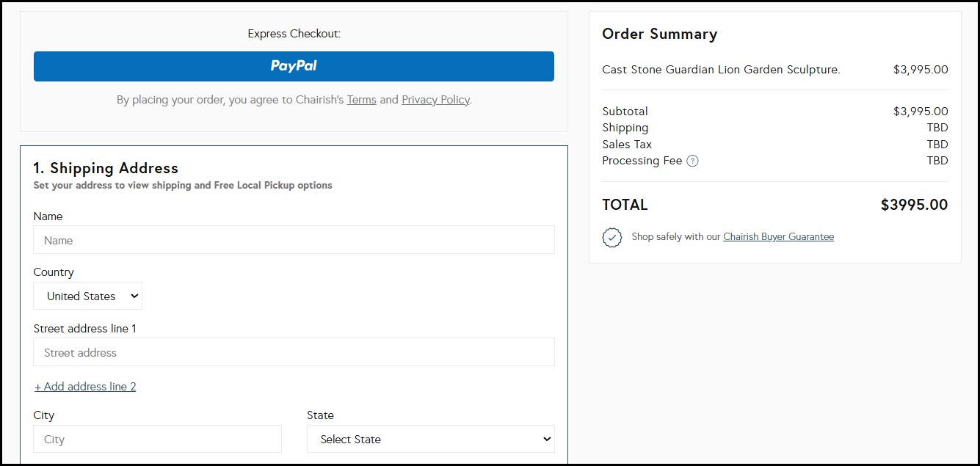The image size is (980, 466).
Task: Click into the City text field
Action: point(157,440)
